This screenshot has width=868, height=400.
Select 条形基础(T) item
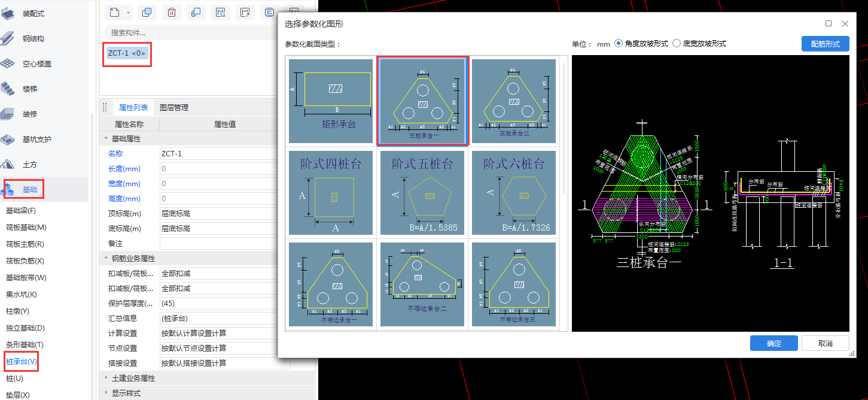25,345
